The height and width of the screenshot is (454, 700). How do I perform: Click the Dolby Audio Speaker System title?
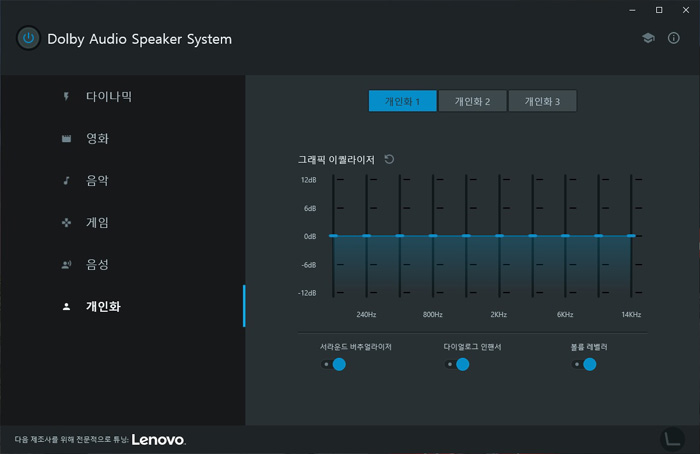point(139,39)
